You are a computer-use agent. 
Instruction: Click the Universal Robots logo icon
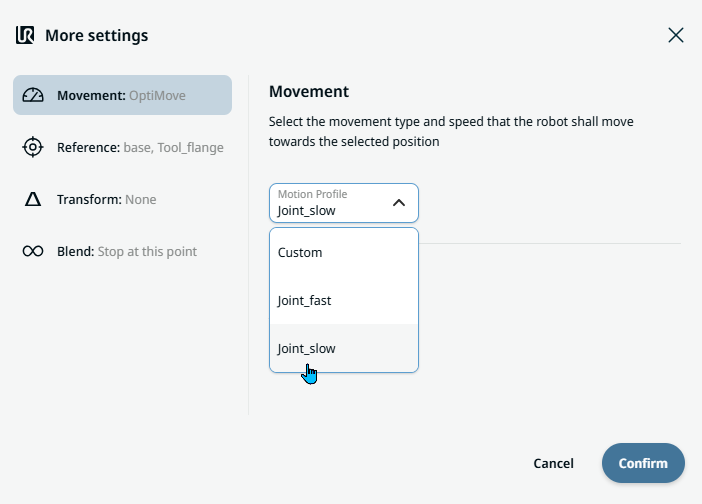point(25,36)
